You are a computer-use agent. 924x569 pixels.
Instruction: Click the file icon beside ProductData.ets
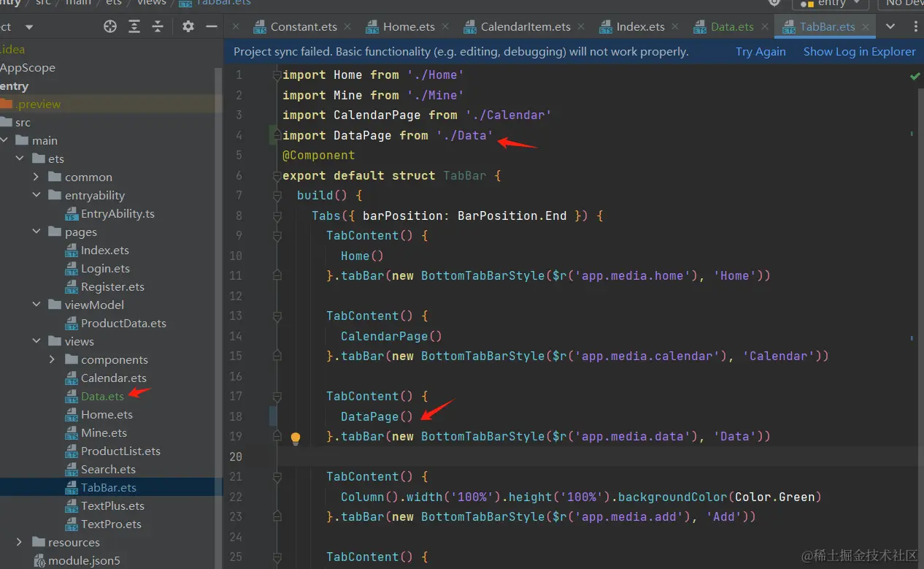tap(72, 324)
